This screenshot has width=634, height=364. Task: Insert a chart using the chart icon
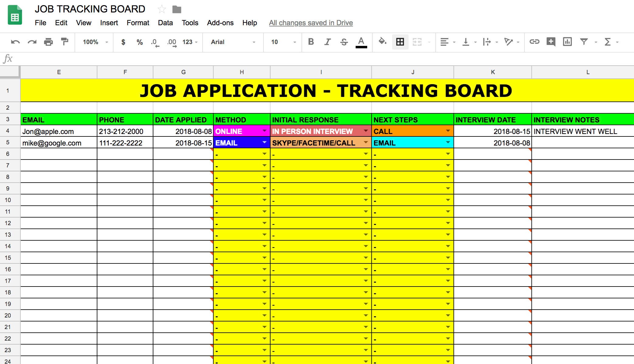pyautogui.click(x=568, y=42)
